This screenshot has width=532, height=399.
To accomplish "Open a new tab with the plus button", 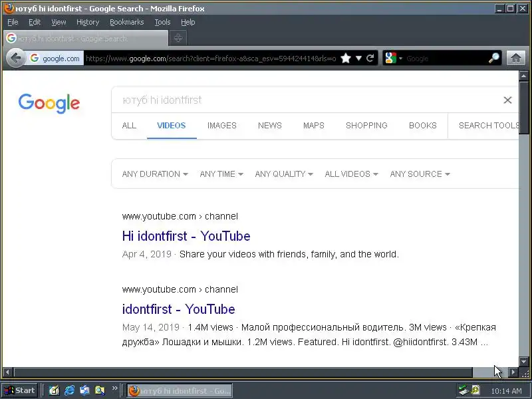I will pos(178,38).
